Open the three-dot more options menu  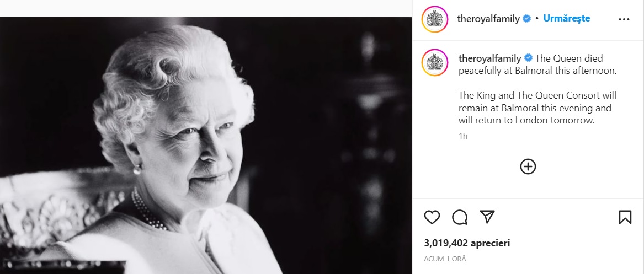click(624, 19)
